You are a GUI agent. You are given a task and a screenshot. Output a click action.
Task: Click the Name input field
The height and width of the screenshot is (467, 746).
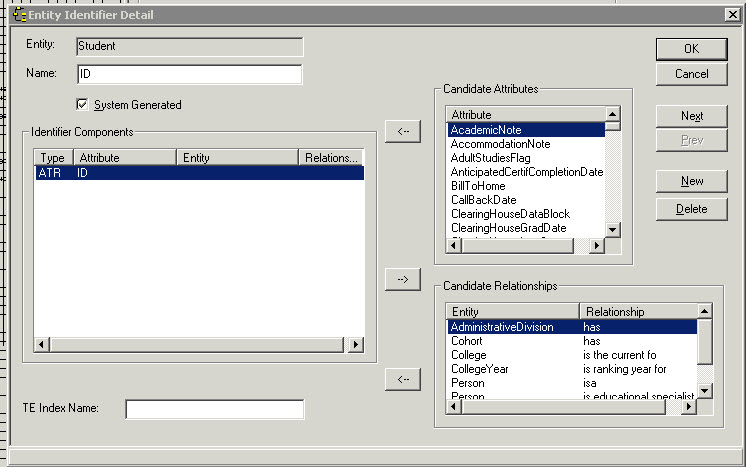click(189, 75)
